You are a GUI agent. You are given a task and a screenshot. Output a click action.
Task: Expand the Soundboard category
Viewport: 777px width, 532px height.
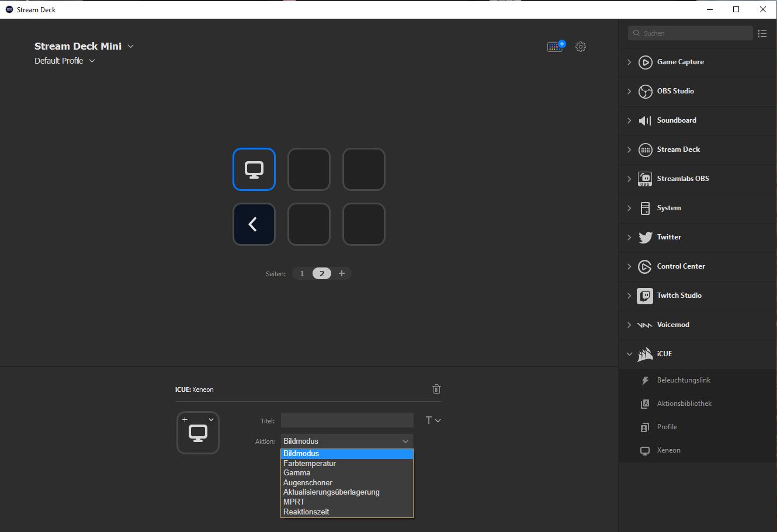[629, 120]
